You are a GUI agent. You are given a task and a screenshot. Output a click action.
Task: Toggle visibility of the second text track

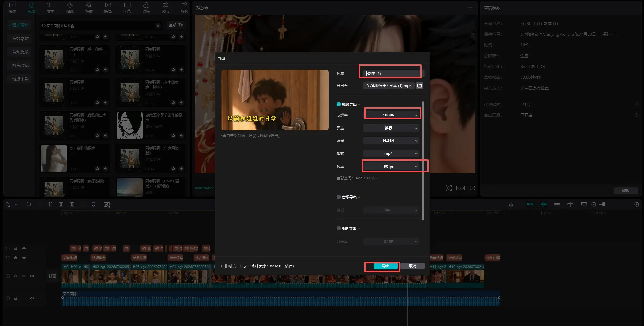tap(24, 258)
